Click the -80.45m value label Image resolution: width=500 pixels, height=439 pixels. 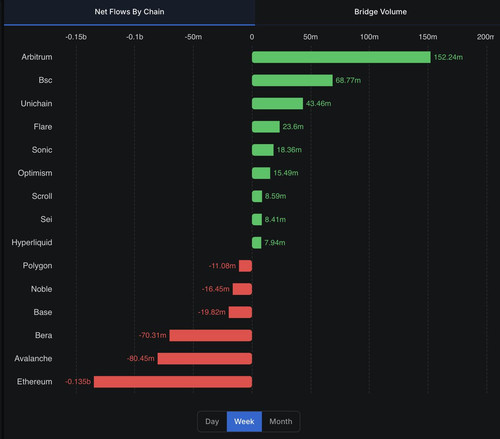[x=140, y=359]
